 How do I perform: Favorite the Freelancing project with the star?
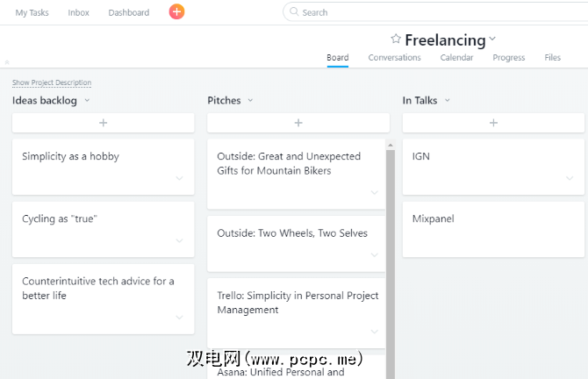396,39
